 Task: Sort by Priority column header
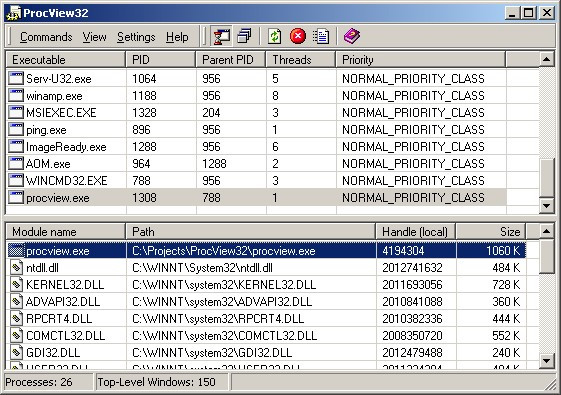(421, 59)
